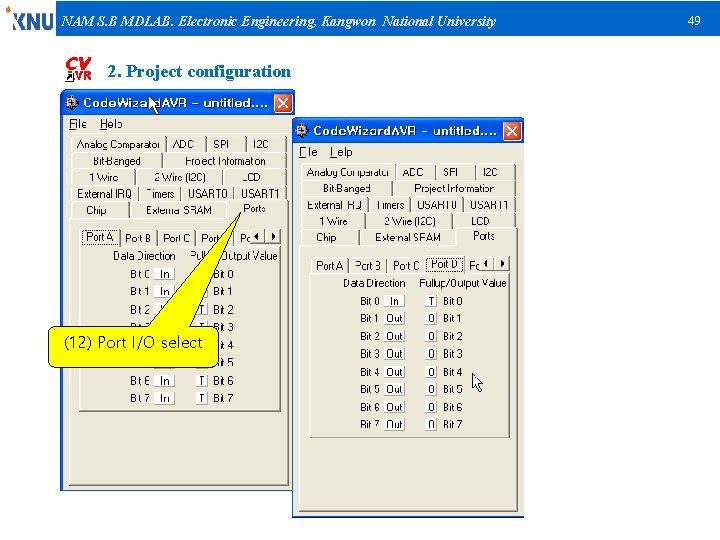Select Port C sub-tab in left window

[x=176, y=238]
